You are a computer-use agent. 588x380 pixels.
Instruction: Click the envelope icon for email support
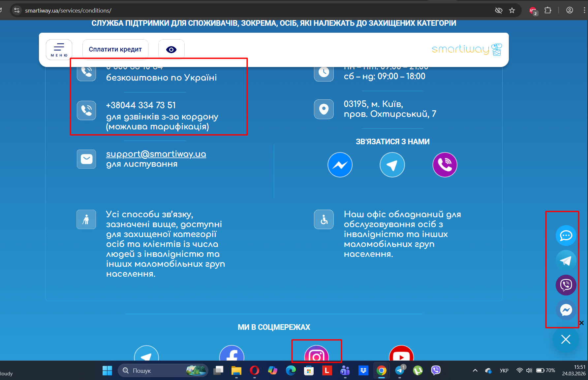(x=86, y=159)
